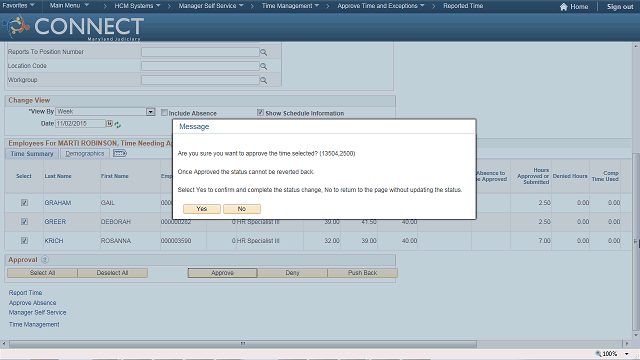This screenshot has width=640, height=360.
Task: Click No in Message dialog
Action: (x=242, y=209)
